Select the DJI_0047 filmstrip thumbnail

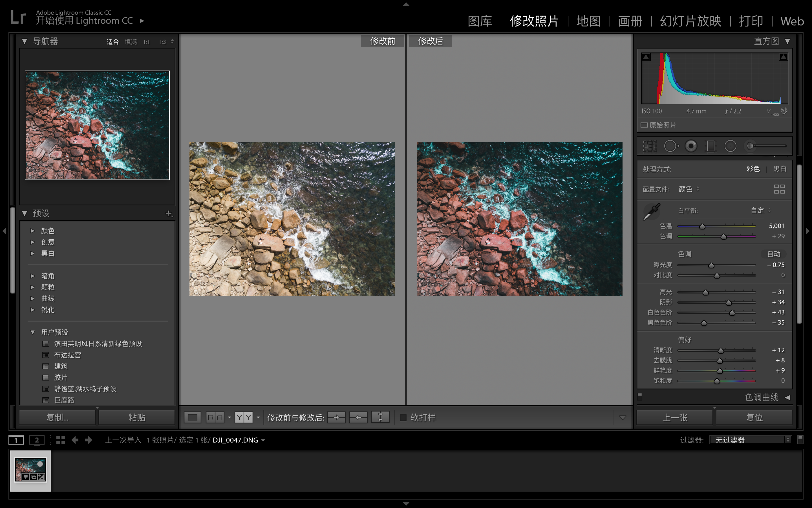(30, 470)
